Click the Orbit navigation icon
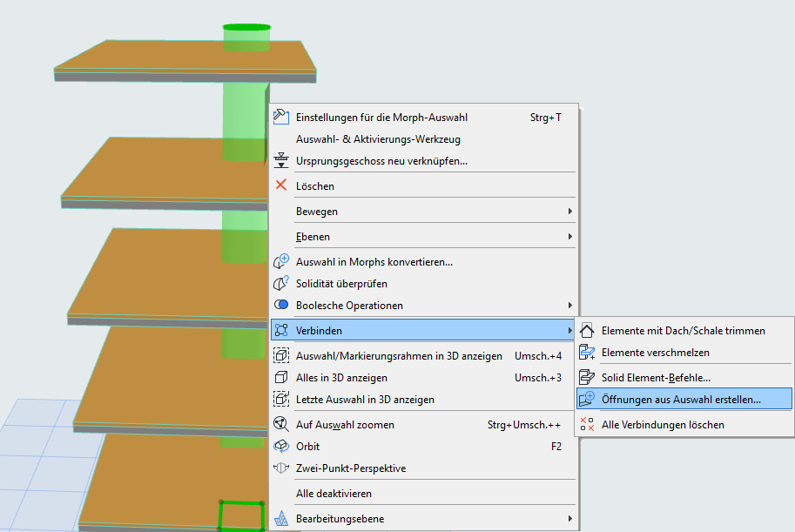This screenshot has height=532, width=795. [x=281, y=447]
